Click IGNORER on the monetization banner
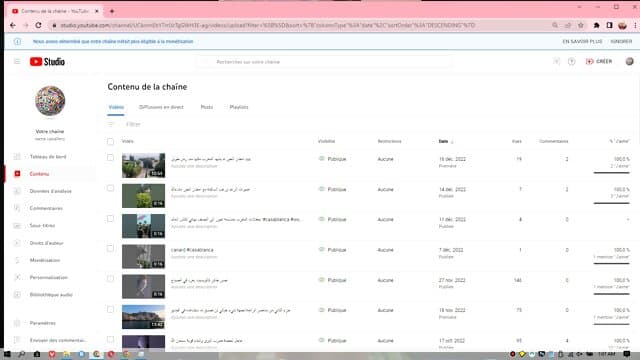Screen dimensions: 640x360 [x=621, y=42]
